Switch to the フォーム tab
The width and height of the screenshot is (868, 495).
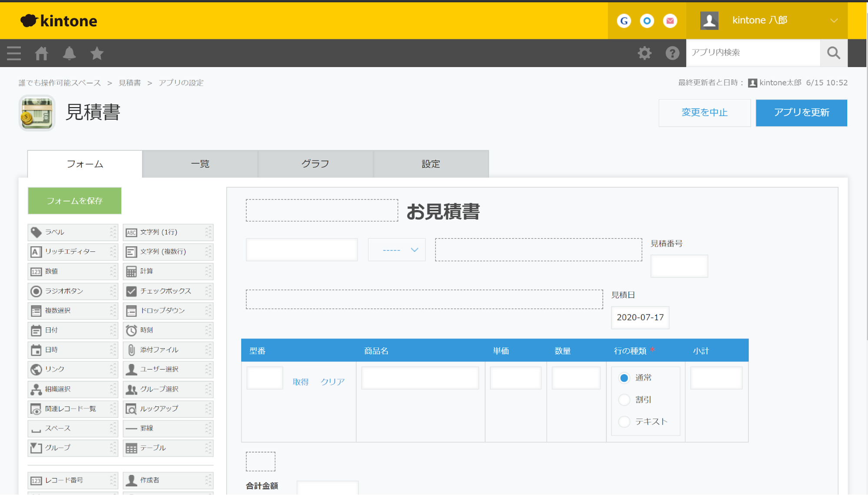coord(85,164)
